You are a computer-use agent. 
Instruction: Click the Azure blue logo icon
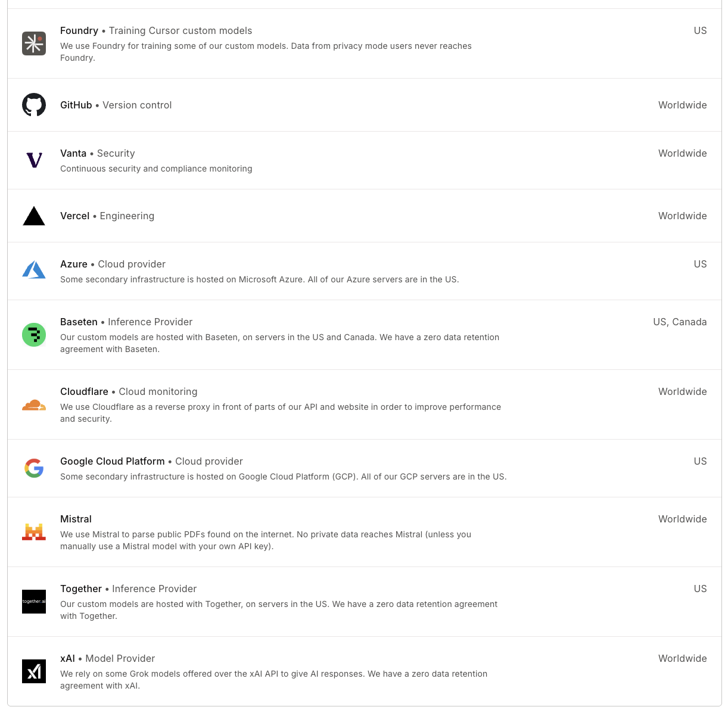[34, 271]
